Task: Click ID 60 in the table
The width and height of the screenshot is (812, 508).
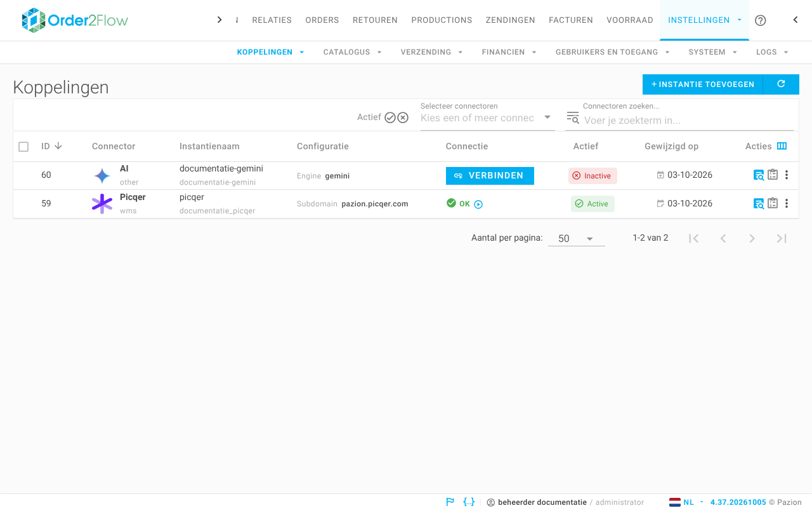Action: (46, 175)
